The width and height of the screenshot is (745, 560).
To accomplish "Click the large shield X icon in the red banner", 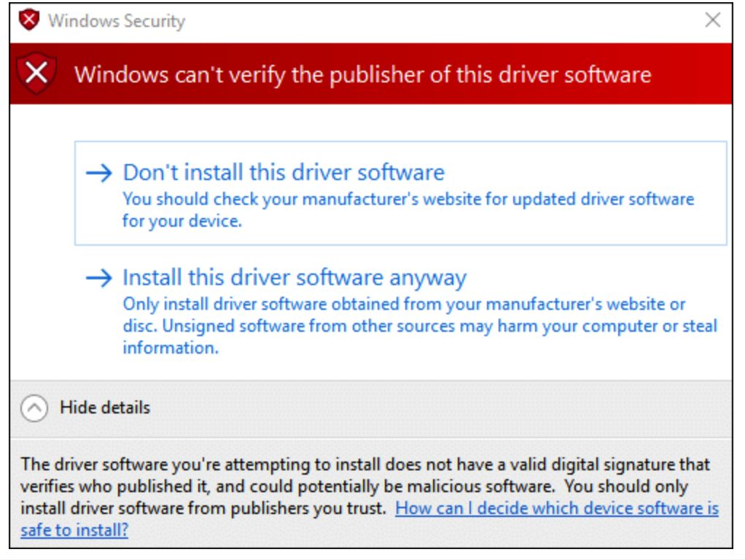I will pyautogui.click(x=36, y=73).
